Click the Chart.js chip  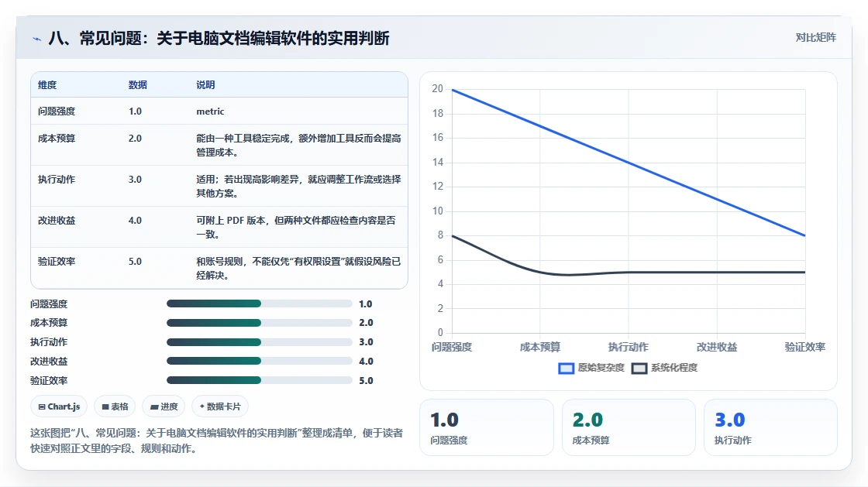tap(59, 406)
